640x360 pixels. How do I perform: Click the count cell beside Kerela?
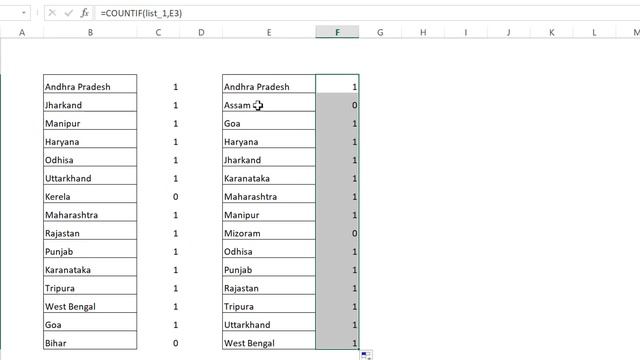point(158,194)
